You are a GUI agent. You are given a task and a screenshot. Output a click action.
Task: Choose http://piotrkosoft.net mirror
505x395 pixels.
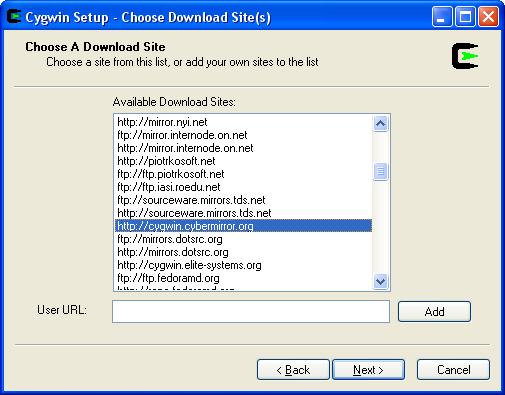coord(243,161)
